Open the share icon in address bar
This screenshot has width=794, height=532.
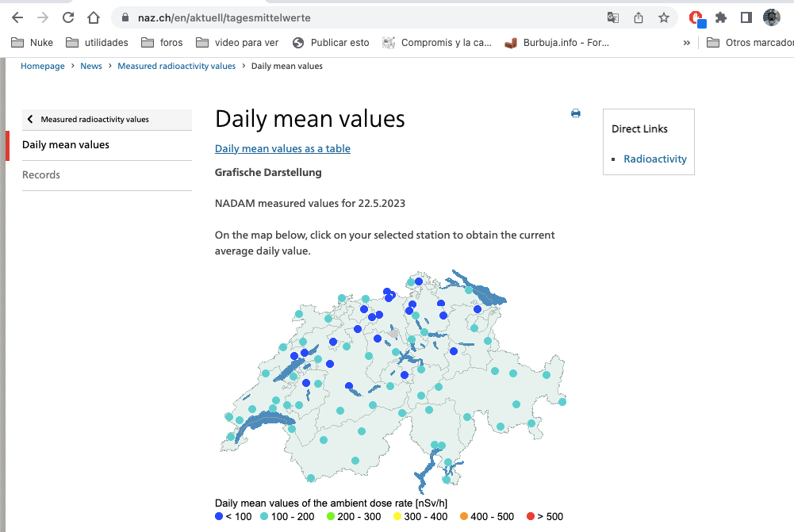(639, 17)
